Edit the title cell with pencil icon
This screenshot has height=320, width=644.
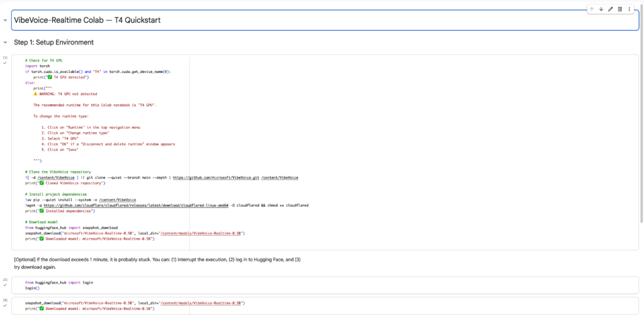(x=610, y=9)
